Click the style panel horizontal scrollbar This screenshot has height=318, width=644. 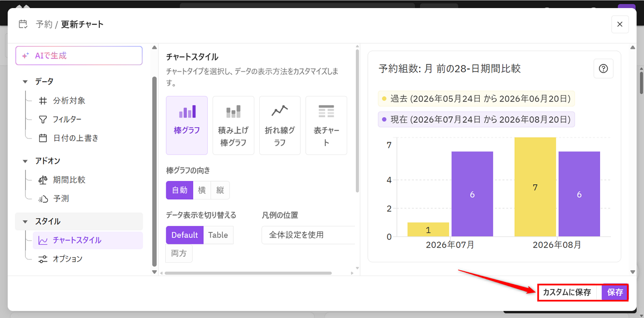click(x=248, y=273)
